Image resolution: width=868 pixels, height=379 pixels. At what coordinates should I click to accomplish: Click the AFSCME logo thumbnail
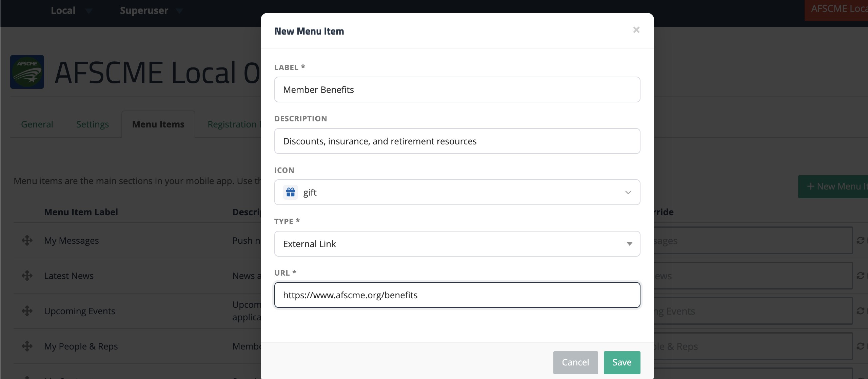point(27,72)
